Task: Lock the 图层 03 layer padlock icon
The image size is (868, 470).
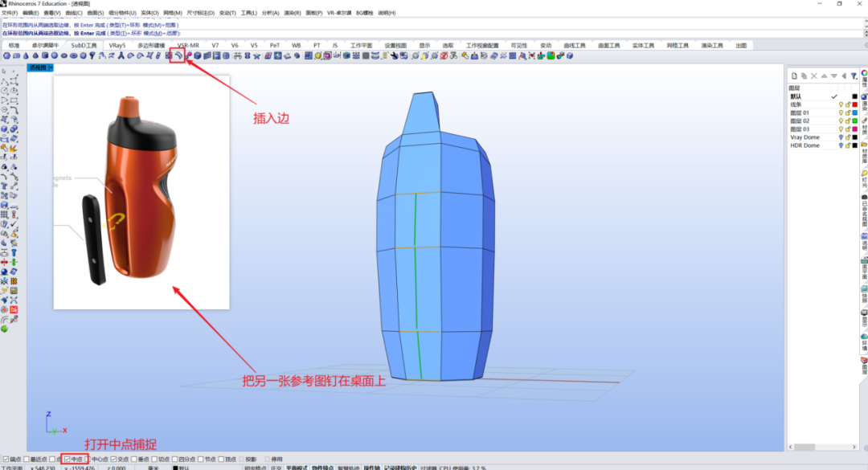Action: 848,129
